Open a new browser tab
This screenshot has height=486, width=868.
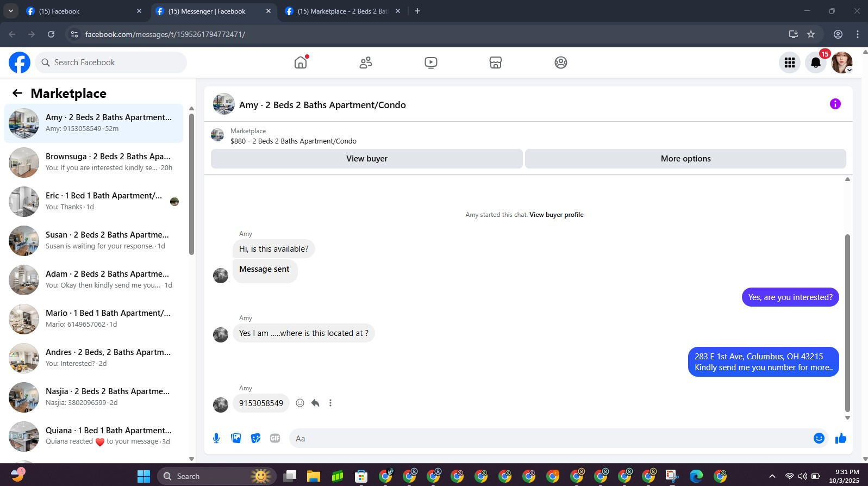click(x=417, y=11)
